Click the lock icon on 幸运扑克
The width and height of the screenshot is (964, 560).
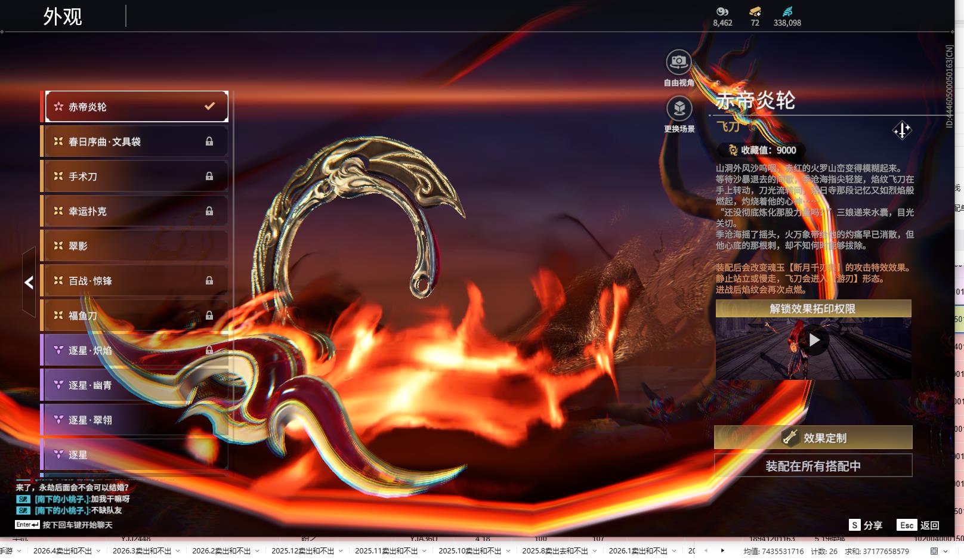(x=209, y=211)
